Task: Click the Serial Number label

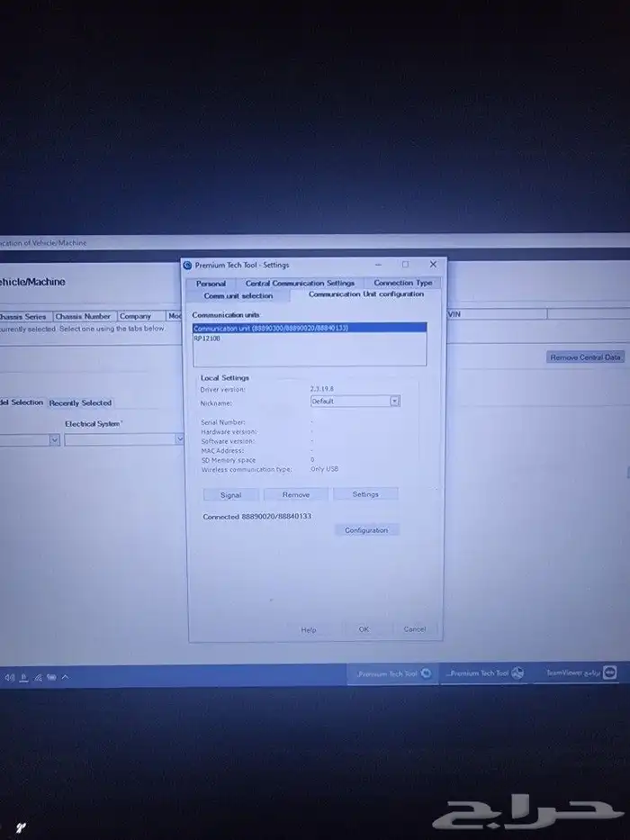Action: (x=223, y=422)
